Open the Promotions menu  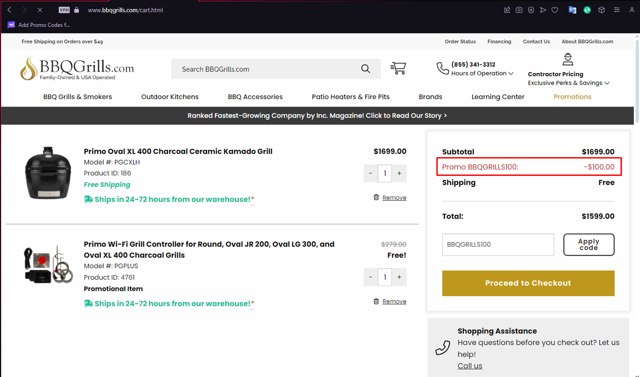click(572, 97)
